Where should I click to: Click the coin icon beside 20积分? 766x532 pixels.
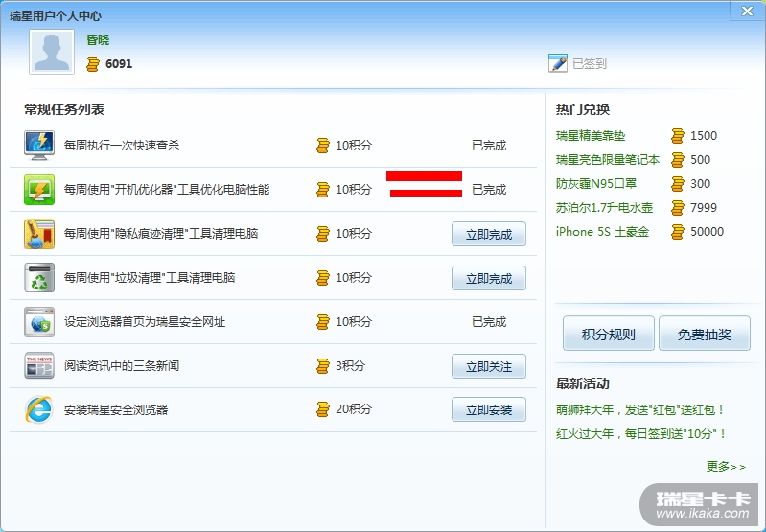point(323,409)
